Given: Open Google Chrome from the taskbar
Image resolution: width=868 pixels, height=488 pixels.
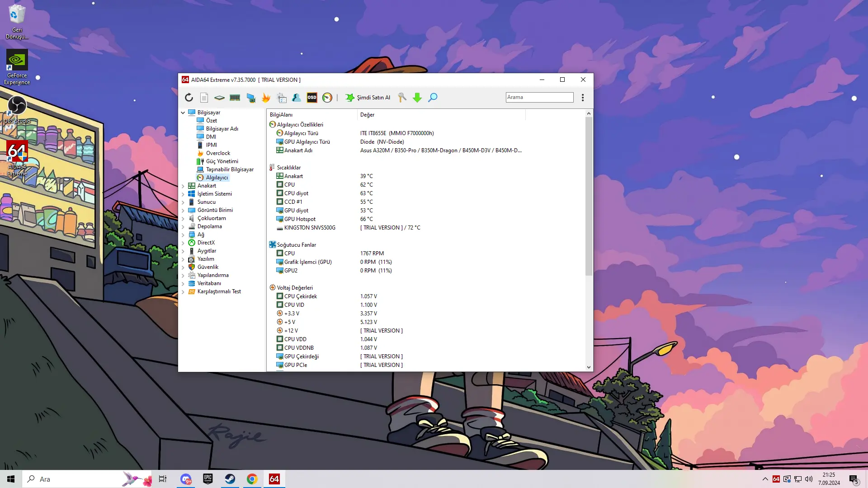Looking at the screenshot, I should tap(252, 479).
